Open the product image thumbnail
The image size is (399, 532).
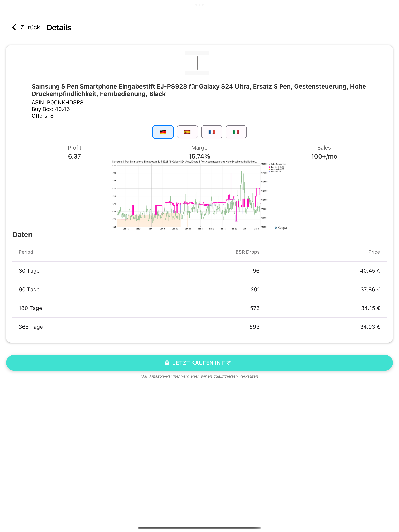tap(197, 63)
